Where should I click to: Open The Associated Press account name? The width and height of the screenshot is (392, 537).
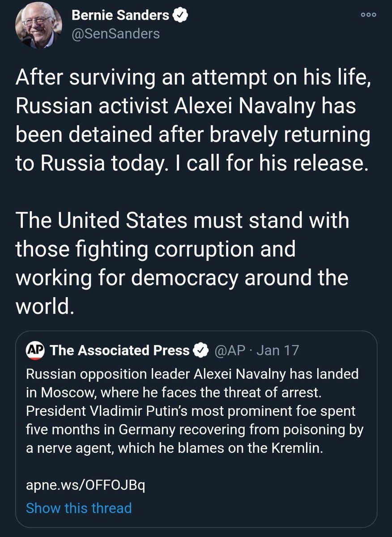pos(120,350)
